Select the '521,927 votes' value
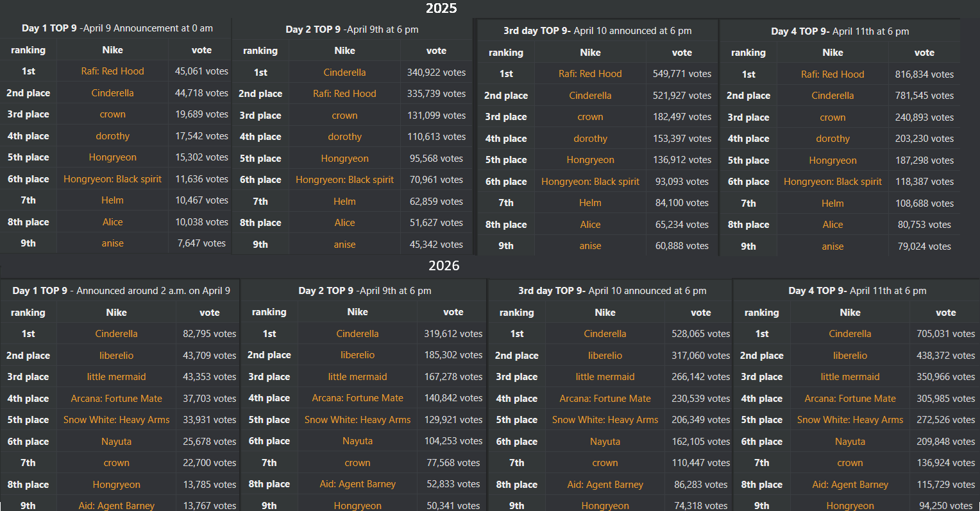This screenshot has height=511, width=980. tap(682, 96)
